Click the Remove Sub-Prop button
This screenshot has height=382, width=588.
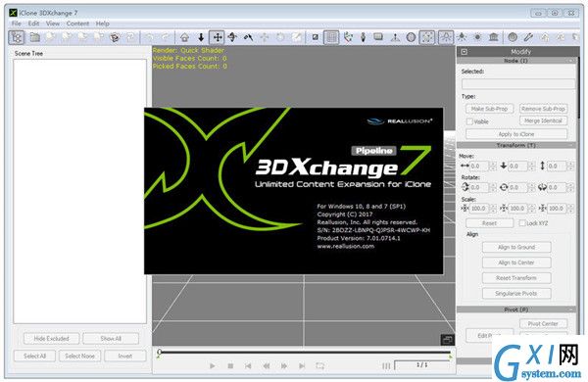tap(543, 109)
